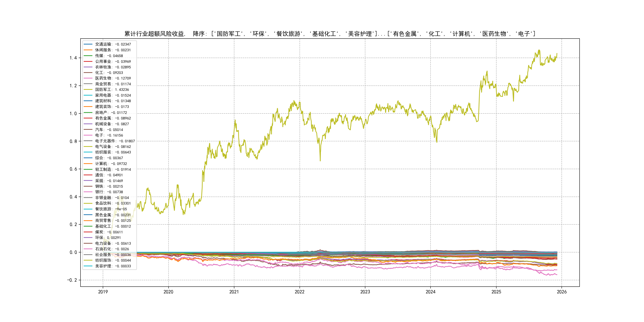
Task: Select the 餐饮旅游: -9e-05 legend label
Action: (x=111, y=209)
